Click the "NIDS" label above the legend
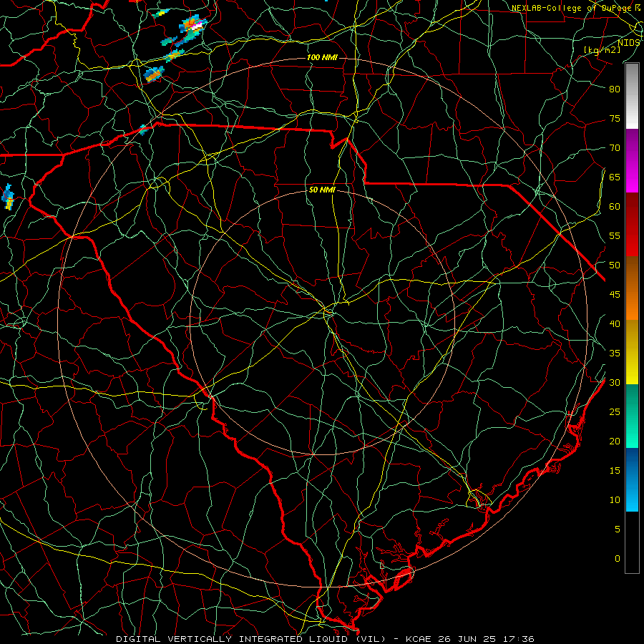644x644 pixels. coord(629,43)
